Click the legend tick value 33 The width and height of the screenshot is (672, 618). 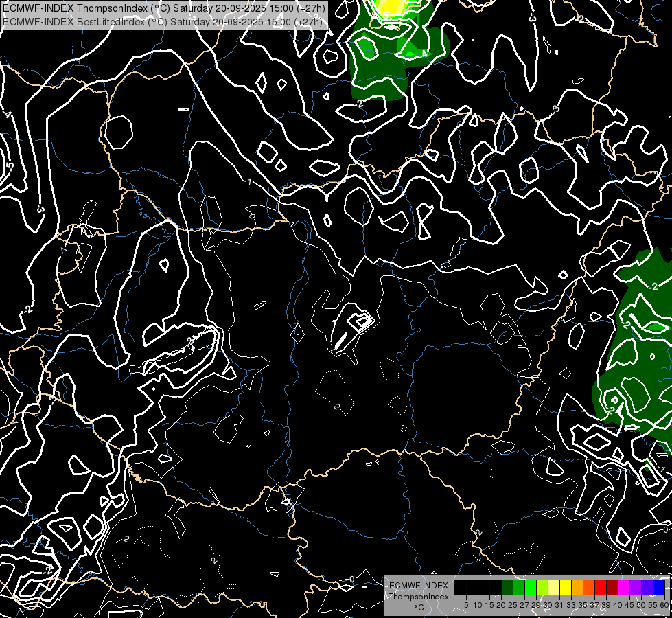click(571, 605)
